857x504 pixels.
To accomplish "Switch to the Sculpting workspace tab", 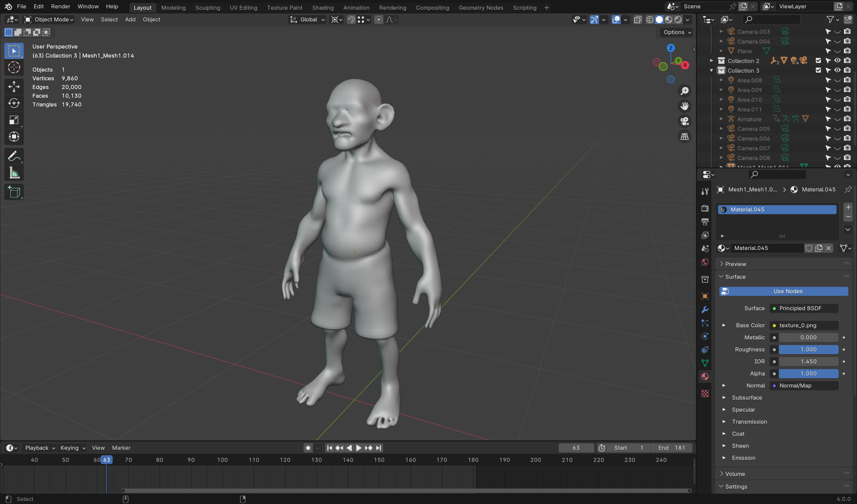I will [208, 7].
